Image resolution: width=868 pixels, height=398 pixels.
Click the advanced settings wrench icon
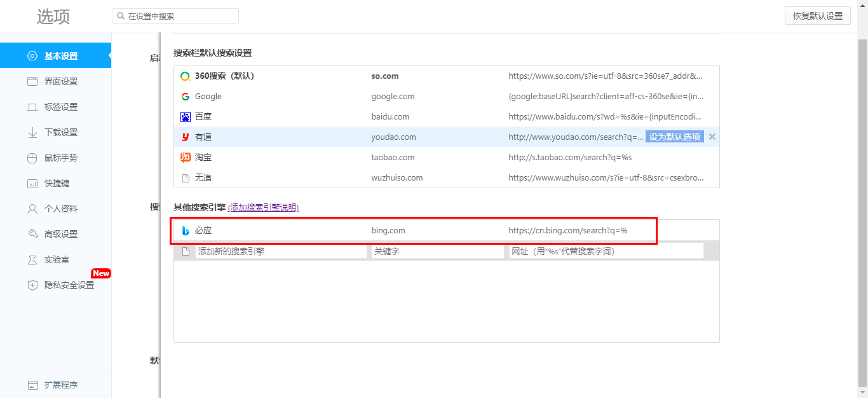(32, 234)
